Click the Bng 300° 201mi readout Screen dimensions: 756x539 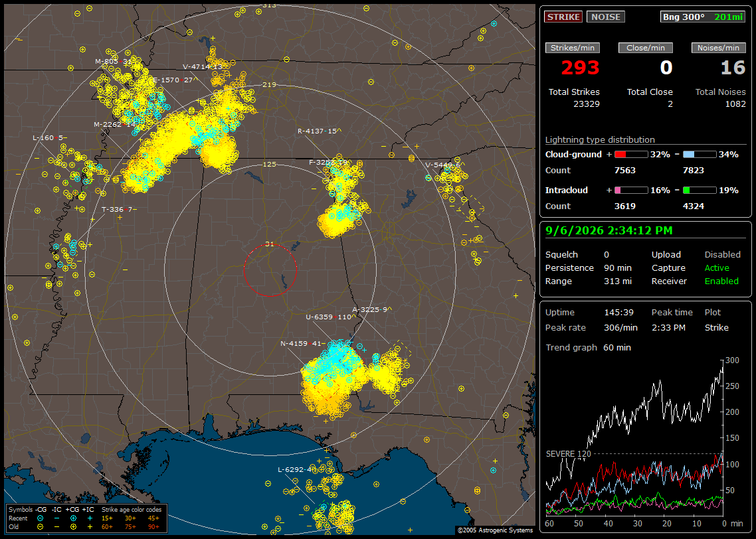[x=702, y=17]
